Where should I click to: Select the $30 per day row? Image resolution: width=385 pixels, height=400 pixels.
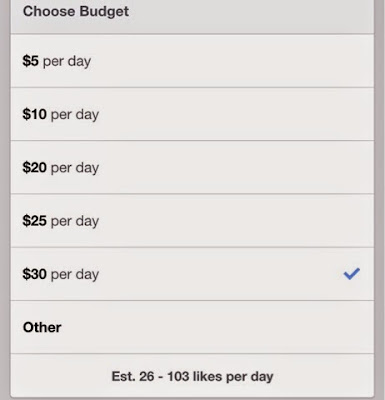click(x=192, y=274)
